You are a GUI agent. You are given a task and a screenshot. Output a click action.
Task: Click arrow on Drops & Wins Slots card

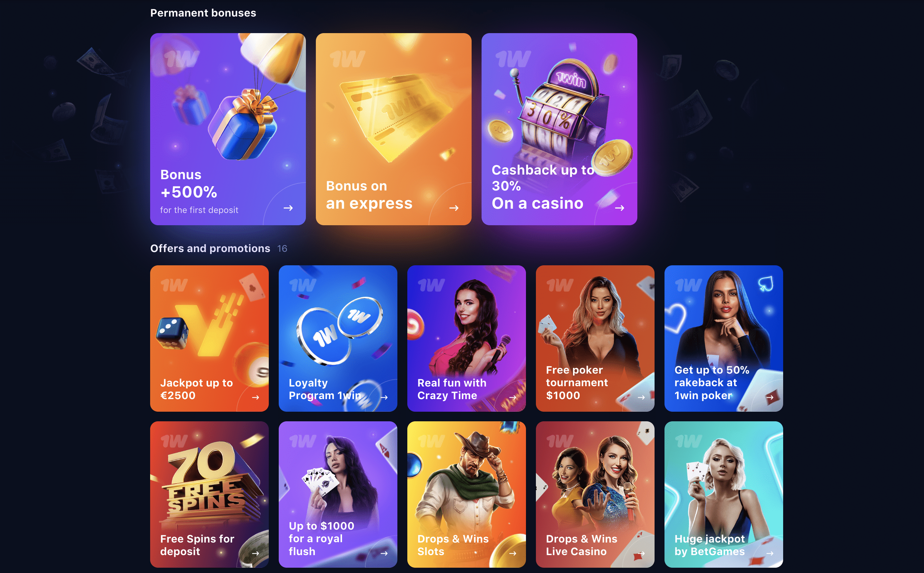513,553
